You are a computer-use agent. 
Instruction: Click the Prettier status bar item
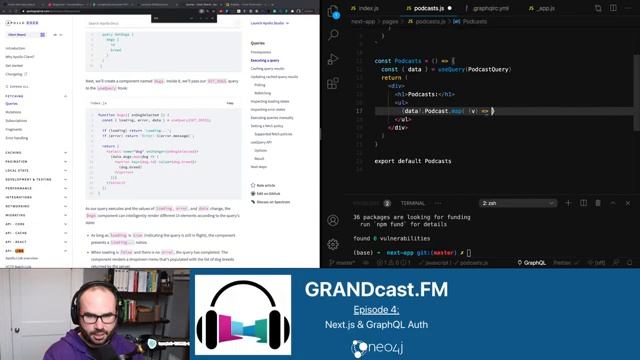point(566,263)
